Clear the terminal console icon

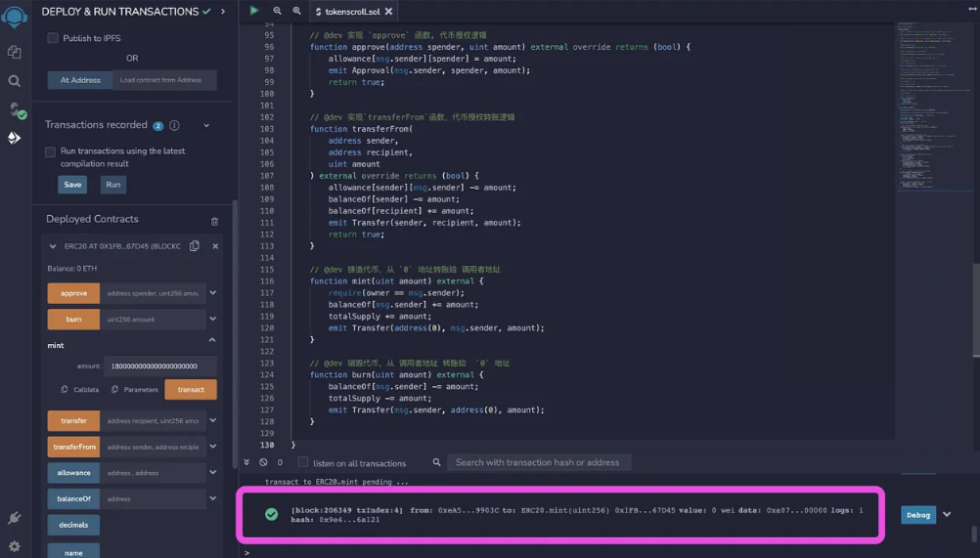[263, 462]
